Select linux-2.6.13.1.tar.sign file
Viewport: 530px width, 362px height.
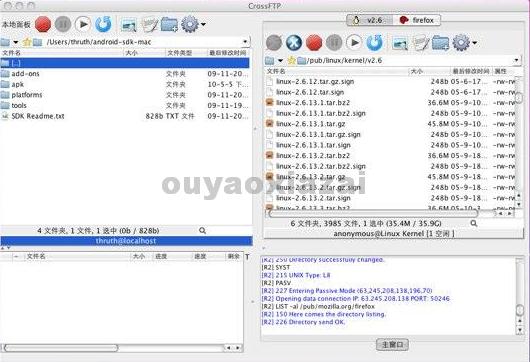(390, 145)
